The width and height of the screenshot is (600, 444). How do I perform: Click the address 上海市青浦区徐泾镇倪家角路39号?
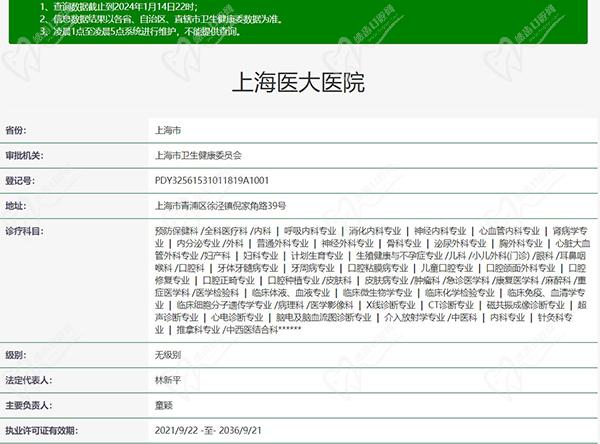point(220,205)
